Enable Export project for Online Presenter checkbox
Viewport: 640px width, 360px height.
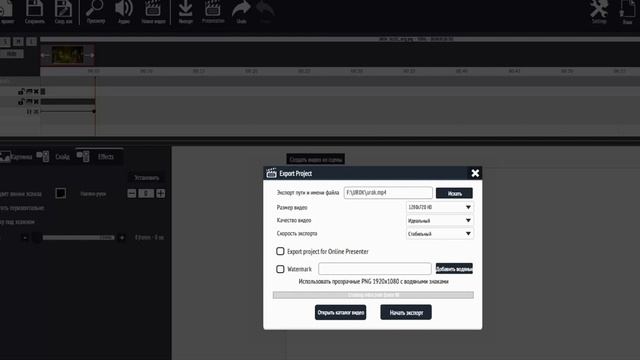click(280, 251)
